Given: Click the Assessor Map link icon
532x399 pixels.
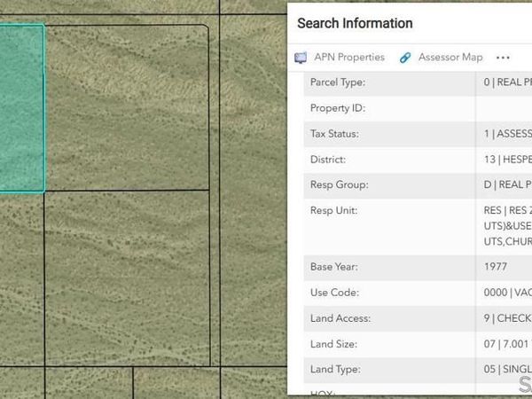Looking at the screenshot, I should pos(405,58).
